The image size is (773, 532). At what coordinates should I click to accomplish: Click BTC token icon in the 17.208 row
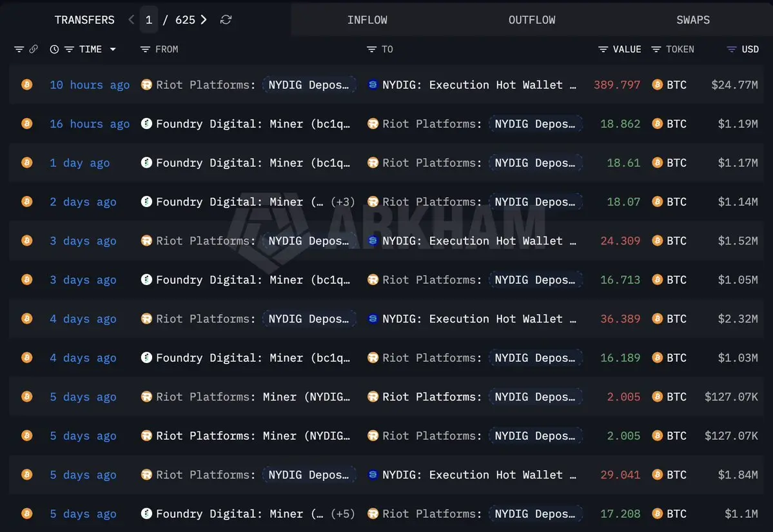657,514
